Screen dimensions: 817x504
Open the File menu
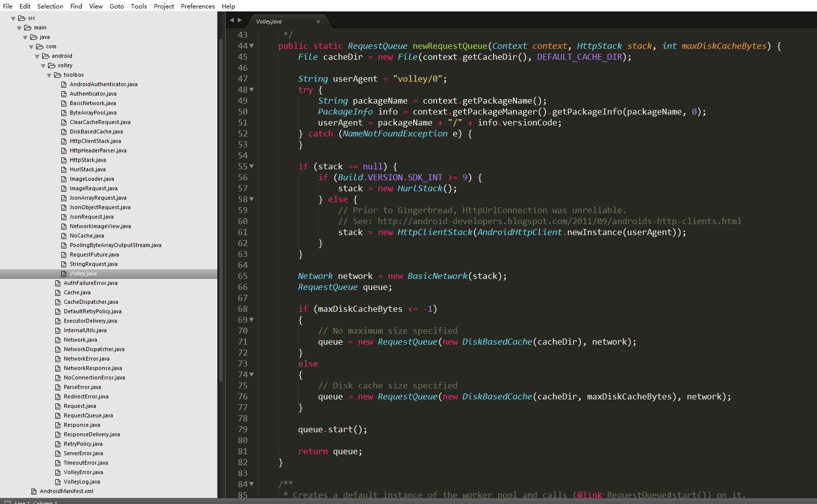click(7, 6)
